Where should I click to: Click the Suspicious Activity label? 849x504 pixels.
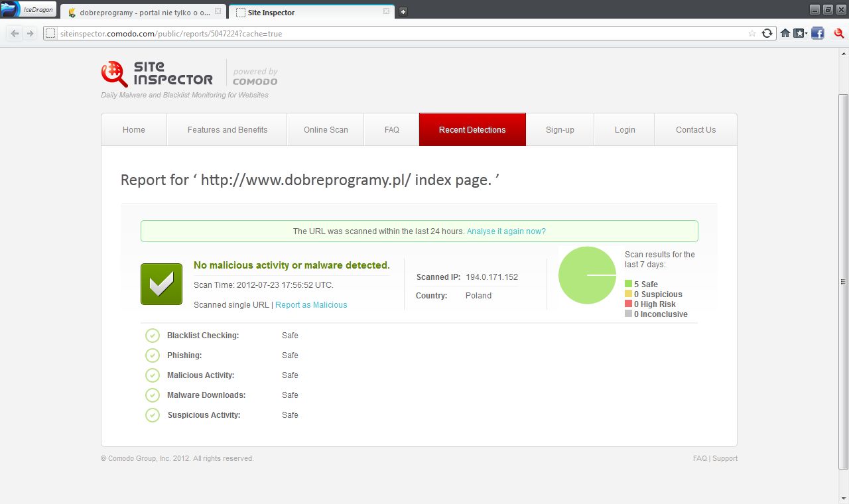[204, 415]
